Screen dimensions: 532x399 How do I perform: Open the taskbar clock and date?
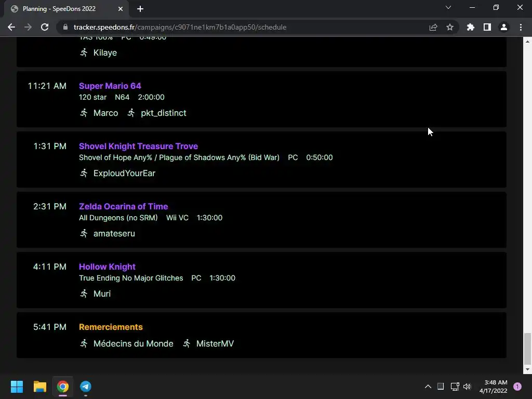[x=494, y=387]
